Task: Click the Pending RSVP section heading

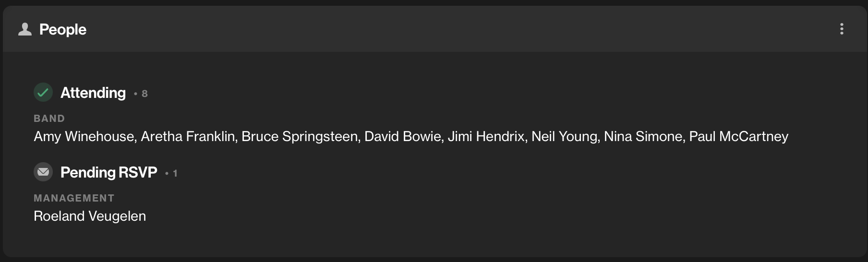Action: click(109, 172)
